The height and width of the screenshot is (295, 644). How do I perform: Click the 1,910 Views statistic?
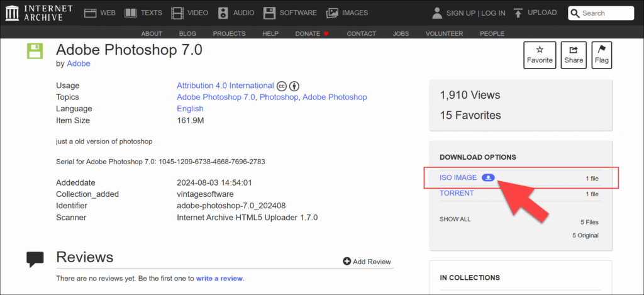(470, 96)
